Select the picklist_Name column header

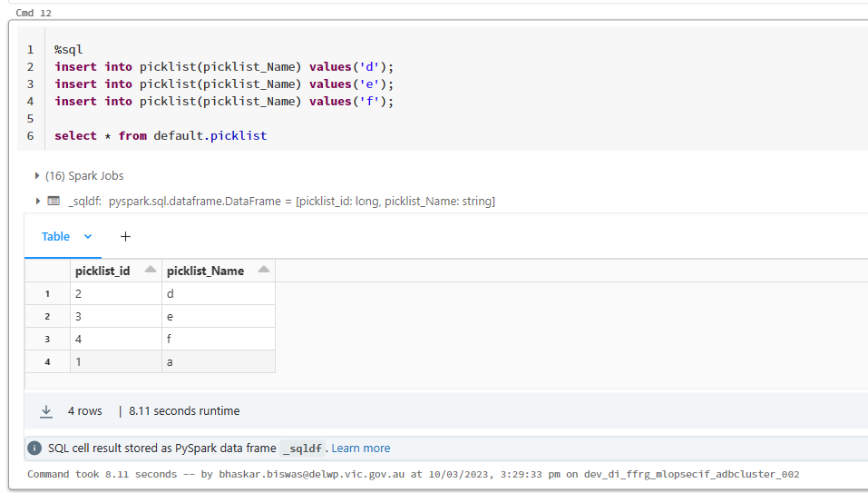click(205, 271)
